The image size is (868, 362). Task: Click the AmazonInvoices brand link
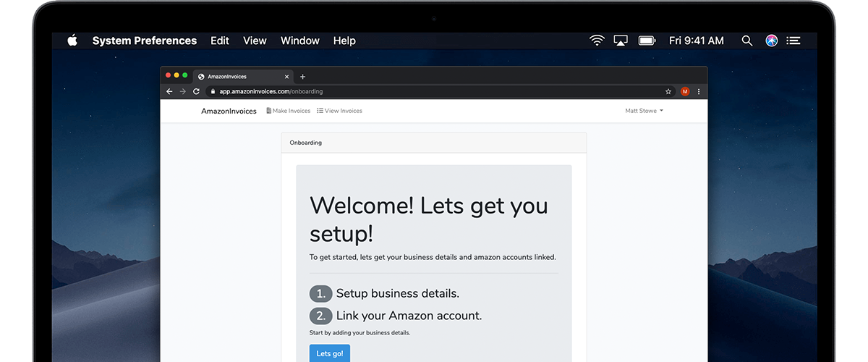click(x=229, y=111)
